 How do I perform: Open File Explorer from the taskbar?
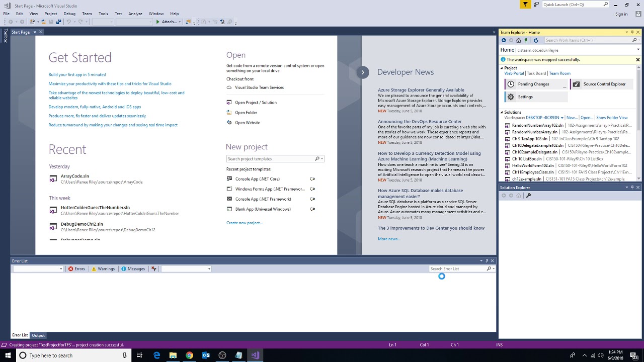[x=173, y=355]
